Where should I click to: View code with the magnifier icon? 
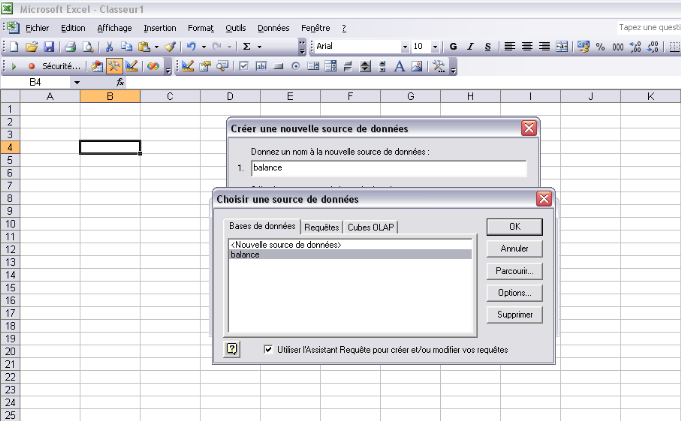click(x=222, y=66)
